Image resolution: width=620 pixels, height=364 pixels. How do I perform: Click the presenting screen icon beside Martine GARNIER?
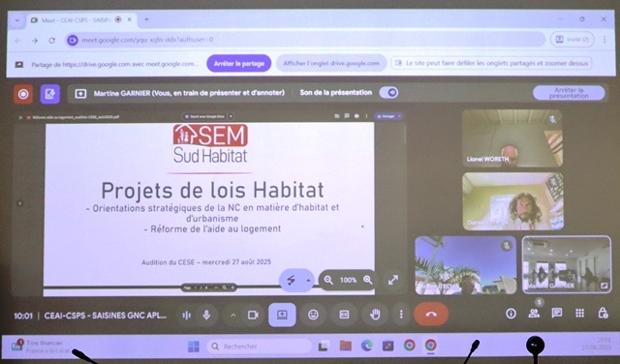click(x=80, y=94)
